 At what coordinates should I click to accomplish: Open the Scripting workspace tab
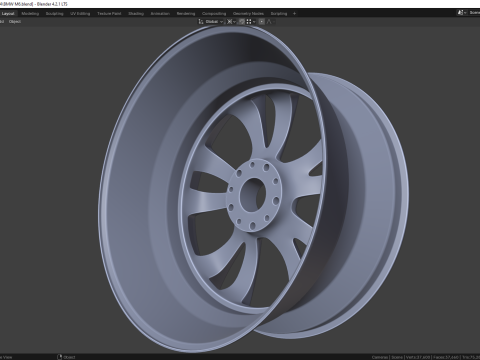click(279, 14)
